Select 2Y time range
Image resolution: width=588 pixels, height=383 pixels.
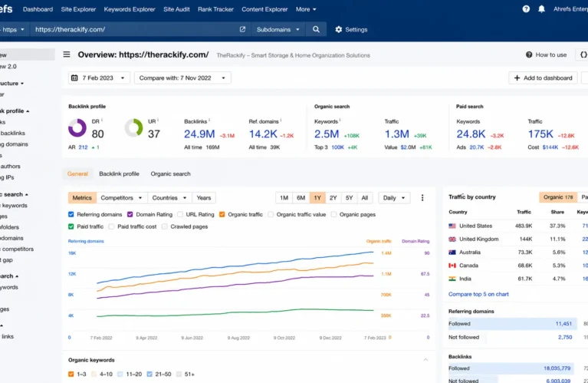[333, 198]
